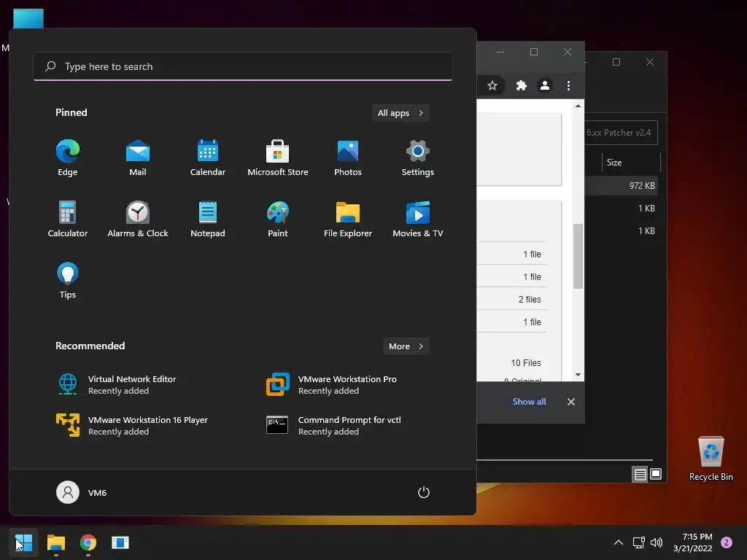Expand the All apps list
Image resolution: width=747 pixels, height=560 pixels.
pos(400,113)
